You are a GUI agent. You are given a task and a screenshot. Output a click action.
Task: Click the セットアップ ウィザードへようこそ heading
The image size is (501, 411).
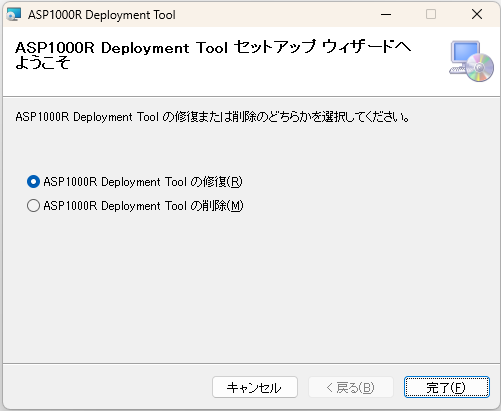[213, 55]
